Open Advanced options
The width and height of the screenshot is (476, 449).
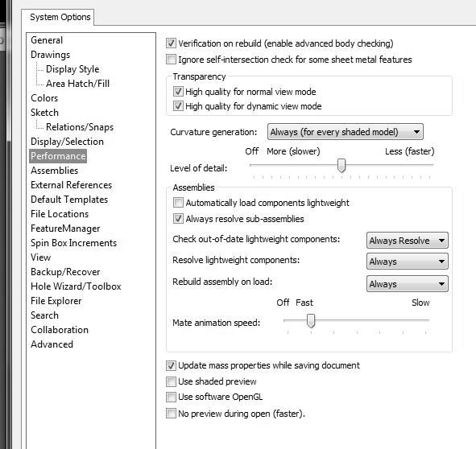point(52,344)
